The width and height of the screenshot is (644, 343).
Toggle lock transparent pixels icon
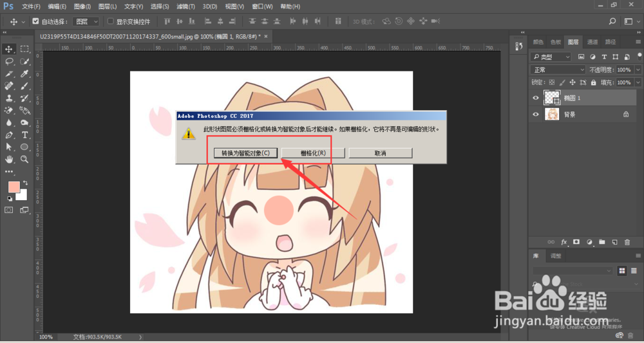[x=552, y=82]
